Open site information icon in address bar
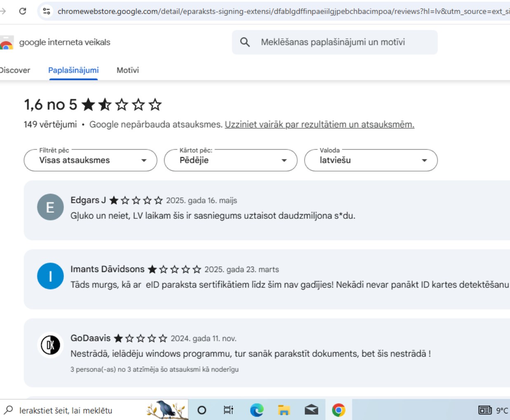510x420 pixels. click(x=47, y=11)
